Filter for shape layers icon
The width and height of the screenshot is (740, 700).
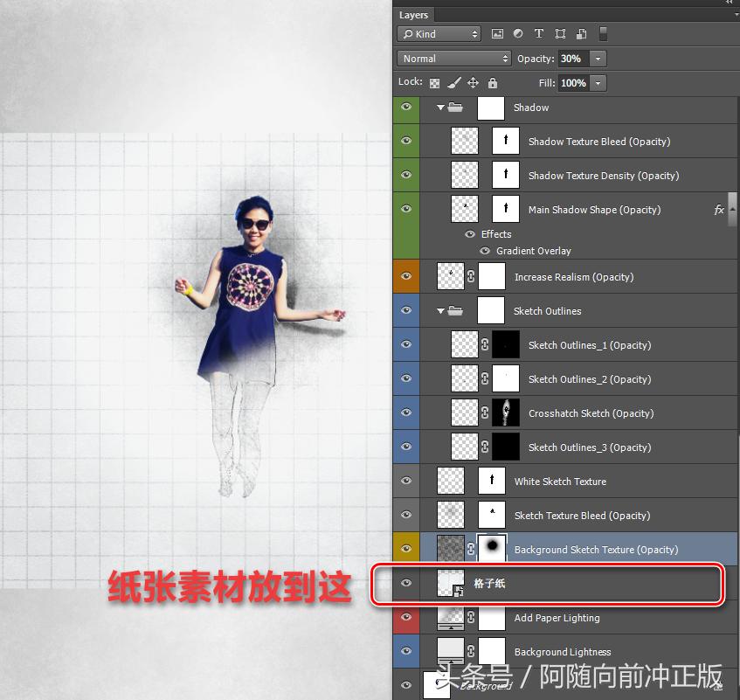[x=559, y=34]
